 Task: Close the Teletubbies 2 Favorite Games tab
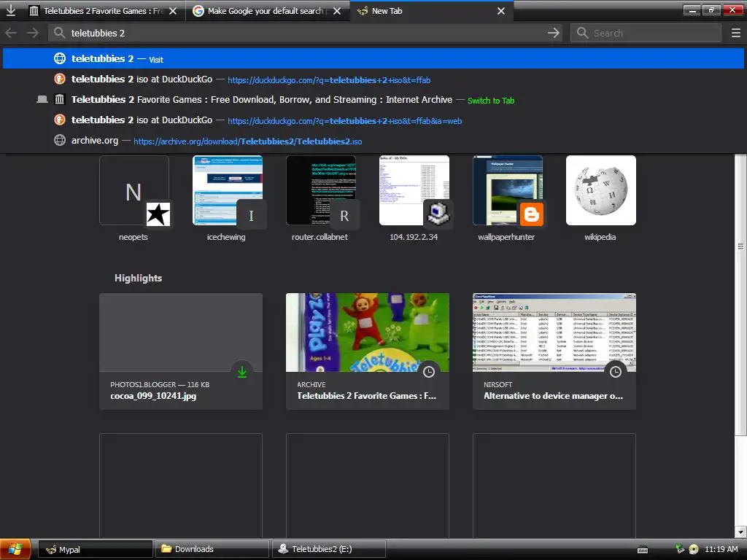(173, 11)
